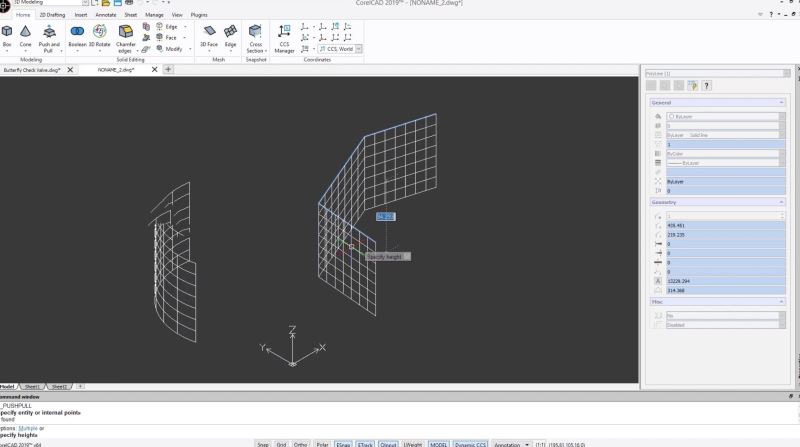Open the View ribbon tab
800x447 pixels.
pyautogui.click(x=177, y=15)
